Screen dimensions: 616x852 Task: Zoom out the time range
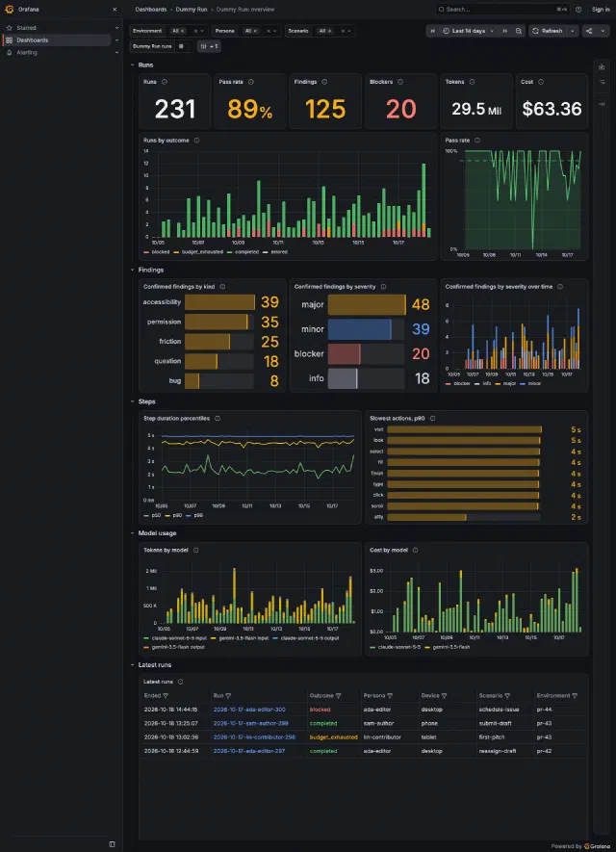[519, 31]
